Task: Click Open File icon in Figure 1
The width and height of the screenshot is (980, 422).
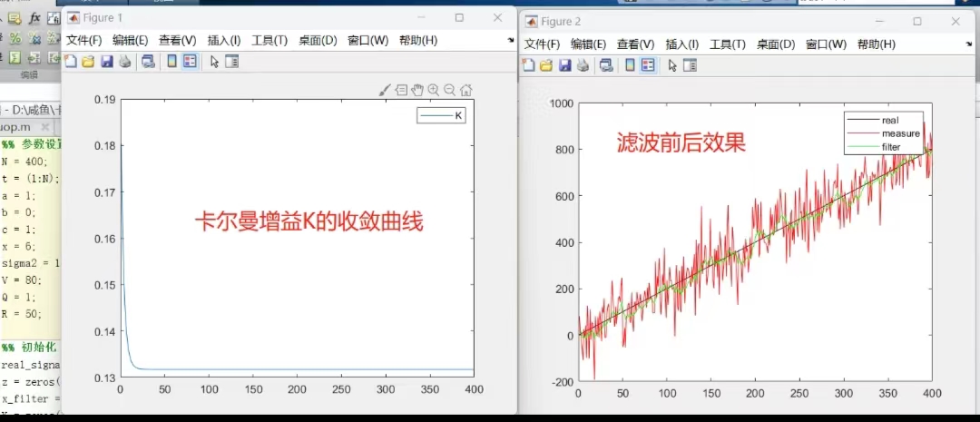Action: click(88, 62)
